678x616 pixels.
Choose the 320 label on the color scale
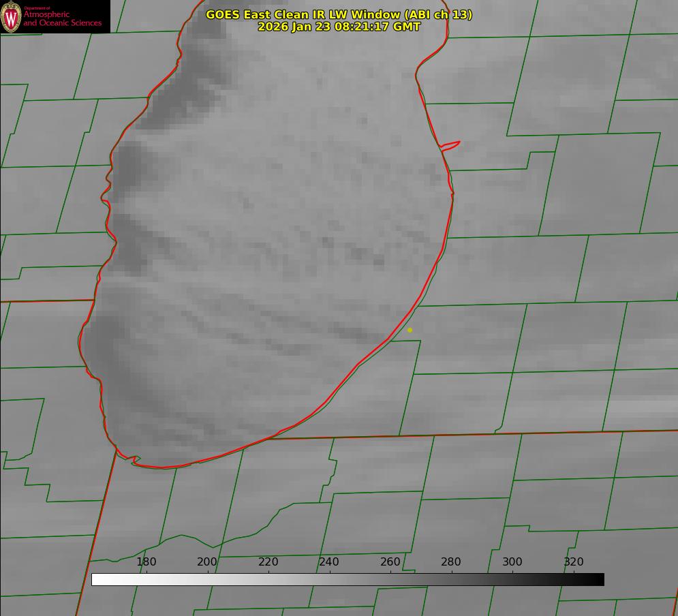573,561
